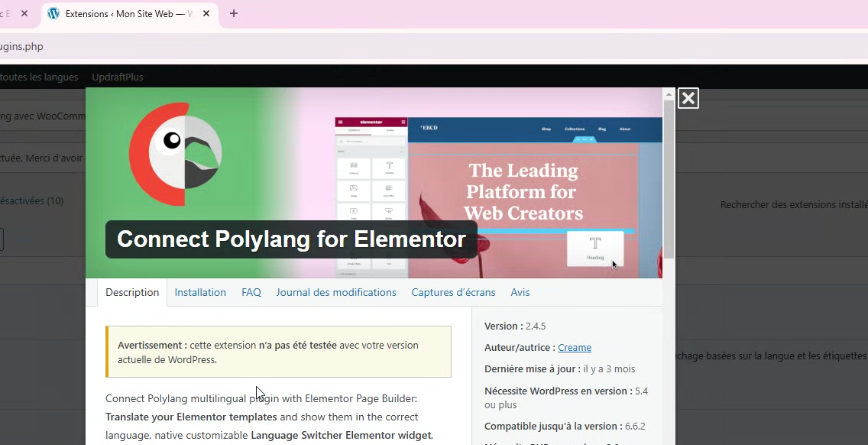Click the Heading widget in banner image

(x=595, y=247)
